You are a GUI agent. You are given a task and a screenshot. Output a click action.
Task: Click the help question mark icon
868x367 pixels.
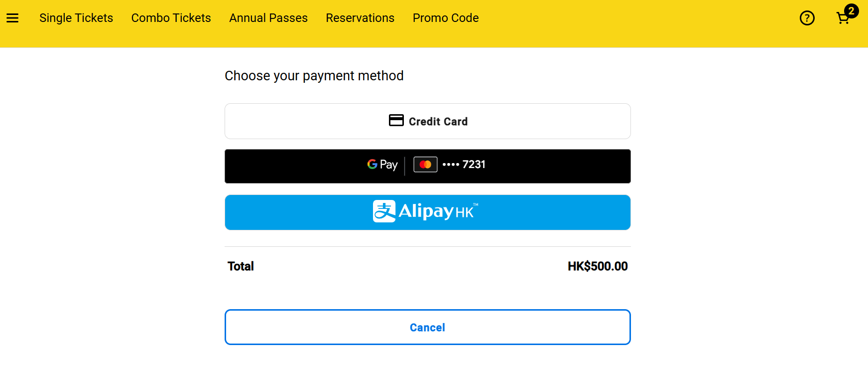pos(807,18)
